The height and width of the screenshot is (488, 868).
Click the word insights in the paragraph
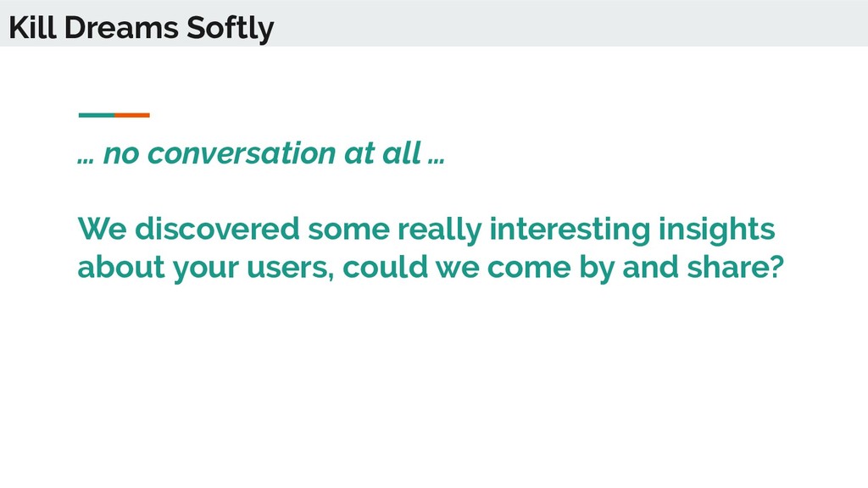716,230
